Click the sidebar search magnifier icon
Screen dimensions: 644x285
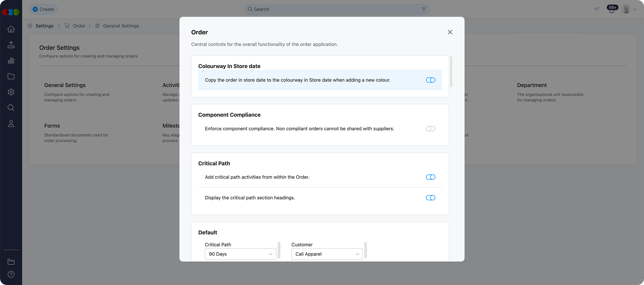tap(11, 108)
